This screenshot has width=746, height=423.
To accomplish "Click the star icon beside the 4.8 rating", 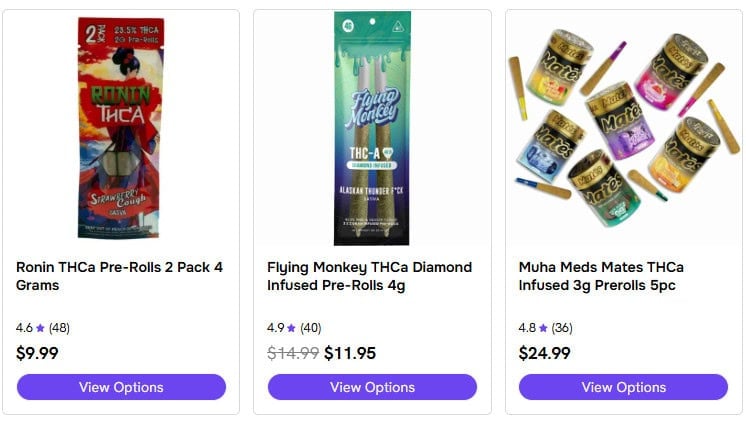I will tap(543, 328).
